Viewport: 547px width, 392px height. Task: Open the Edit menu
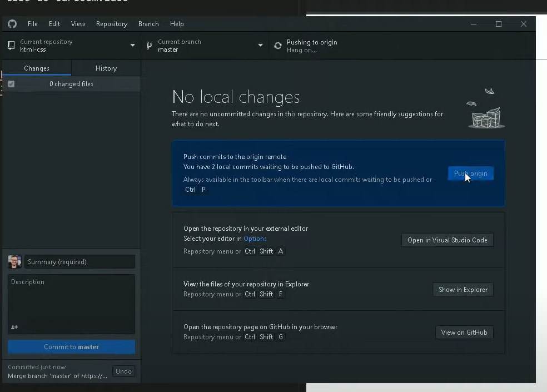(x=54, y=24)
